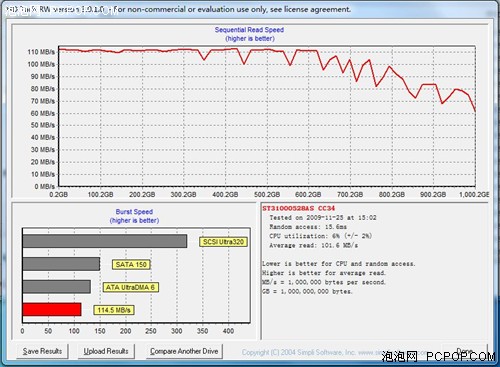The width and height of the screenshot is (500, 367).
Task: Click the gray SCSI Ultra320 bar
Action: pos(105,241)
